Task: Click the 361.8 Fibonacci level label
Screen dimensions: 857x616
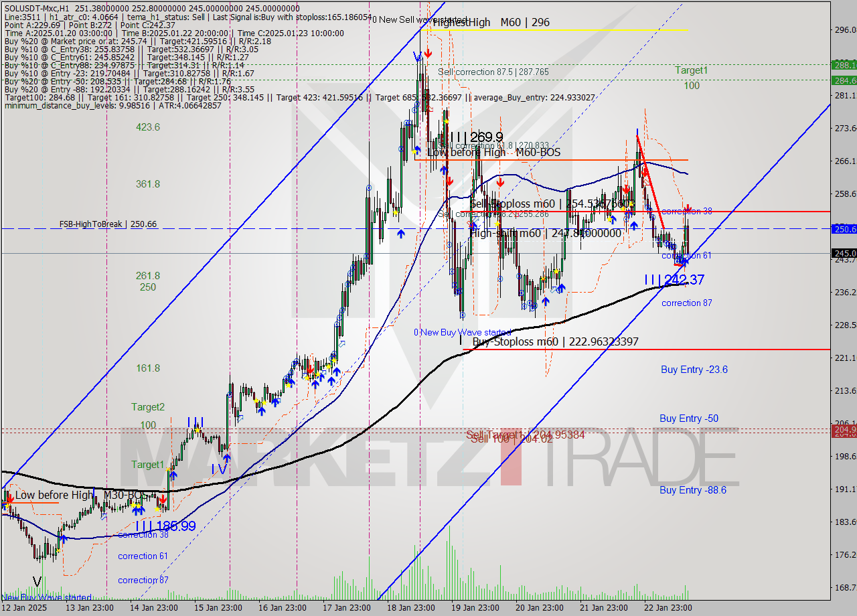Action: 148,183
